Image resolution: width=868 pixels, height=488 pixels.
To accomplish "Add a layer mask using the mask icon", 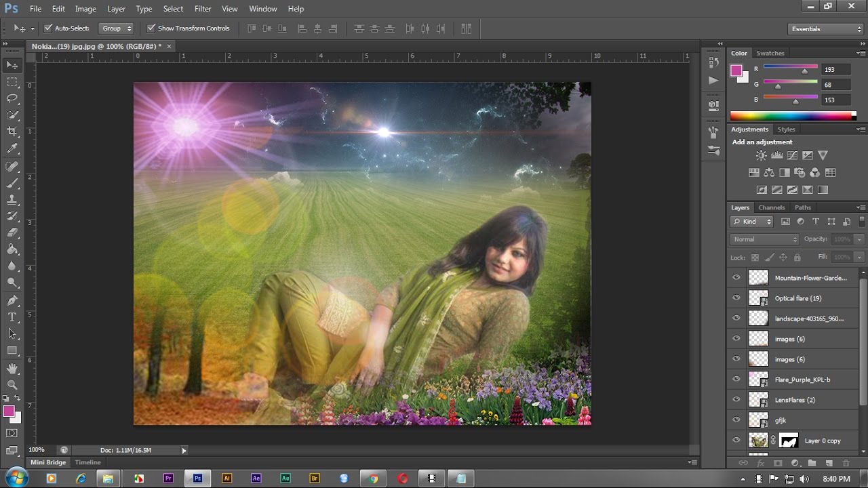I will pyautogui.click(x=778, y=463).
